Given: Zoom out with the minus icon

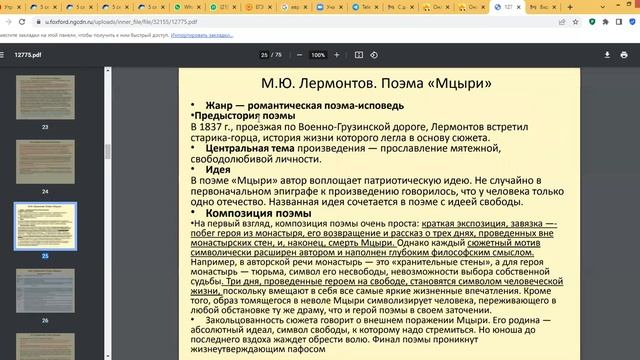Looking at the screenshot, I should pyautogui.click(x=299, y=55).
